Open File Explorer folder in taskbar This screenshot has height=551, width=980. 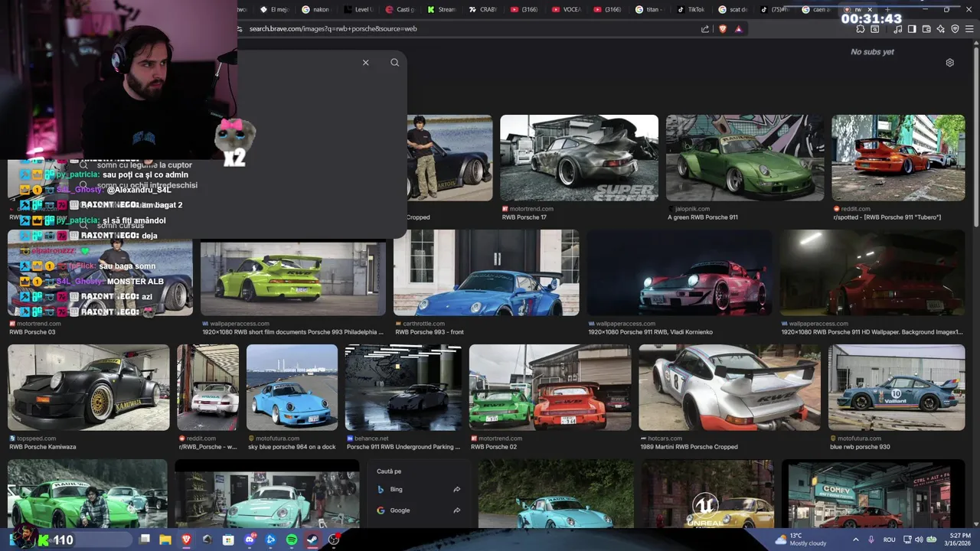pyautogui.click(x=165, y=540)
